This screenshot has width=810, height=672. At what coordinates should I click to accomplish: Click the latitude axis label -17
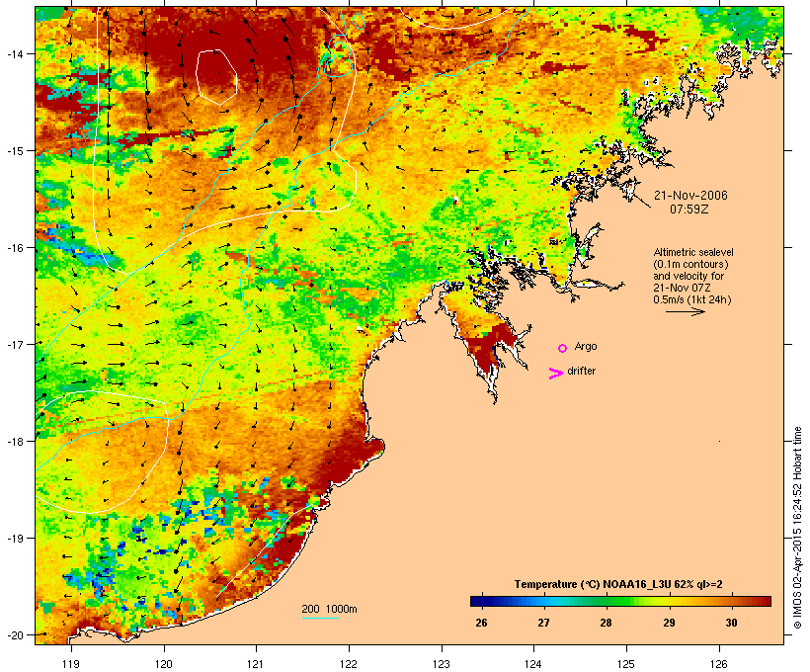tap(14, 344)
